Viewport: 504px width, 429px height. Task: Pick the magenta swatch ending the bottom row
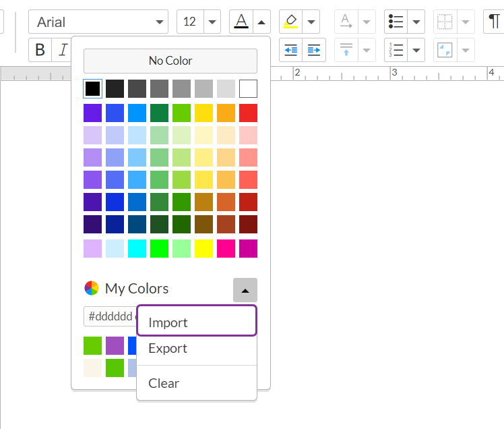click(248, 248)
